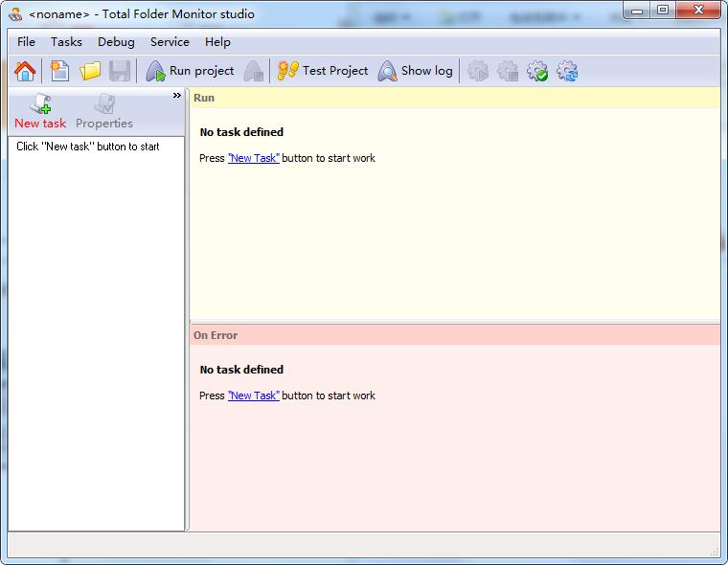
Task: Click the "No task defined" text in Run pane
Action: coord(241,132)
